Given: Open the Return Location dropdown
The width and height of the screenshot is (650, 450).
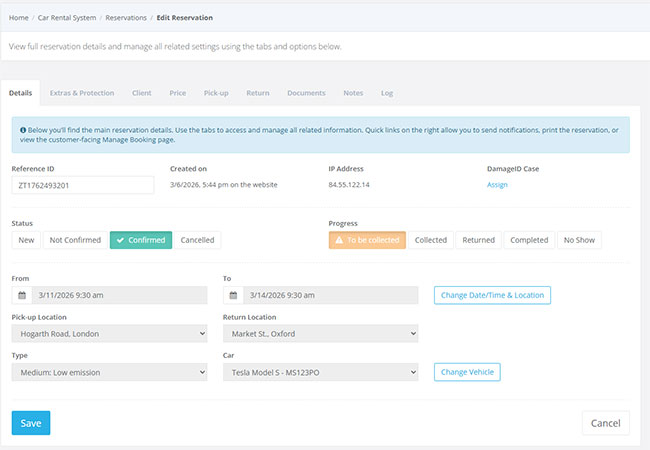Looking at the screenshot, I should (x=320, y=334).
